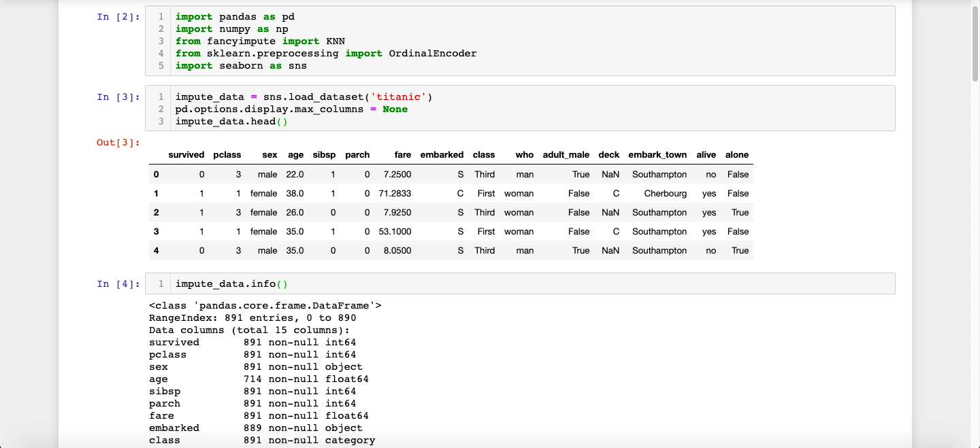The height and width of the screenshot is (448, 980).
Task: Select row index 2 in the table
Action: point(157,212)
